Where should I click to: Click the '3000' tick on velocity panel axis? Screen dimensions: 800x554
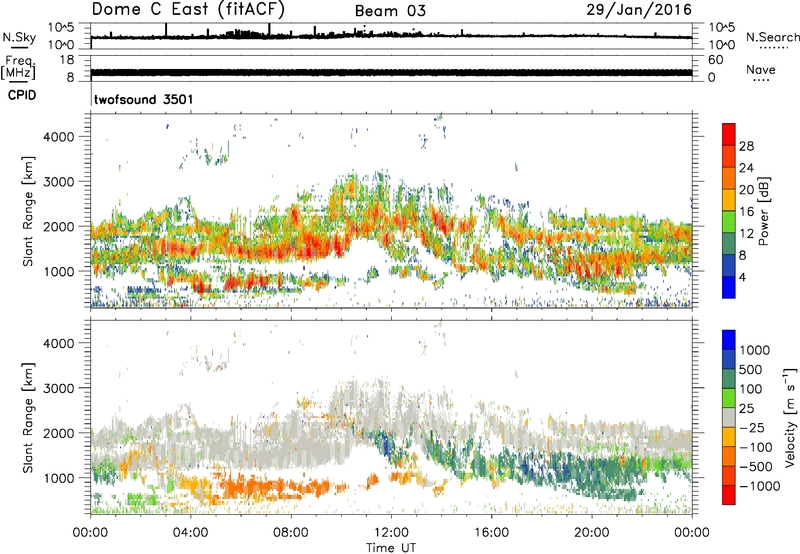pyautogui.click(x=59, y=388)
